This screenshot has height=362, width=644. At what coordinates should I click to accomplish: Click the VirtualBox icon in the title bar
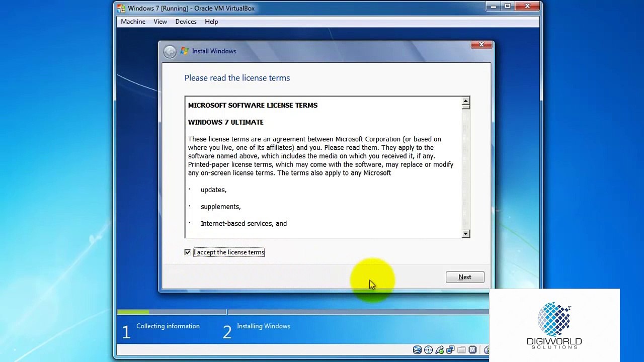pyautogui.click(x=121, y=8)
